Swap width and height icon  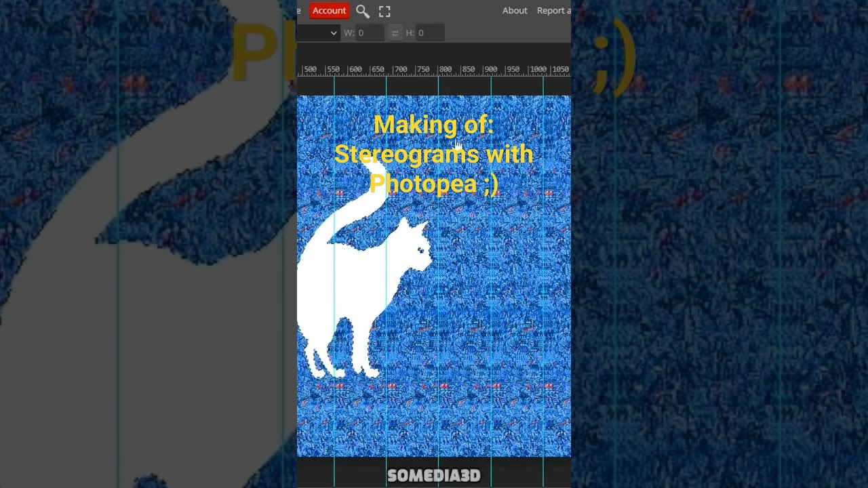pyautogui.click(x=395, y=33)
